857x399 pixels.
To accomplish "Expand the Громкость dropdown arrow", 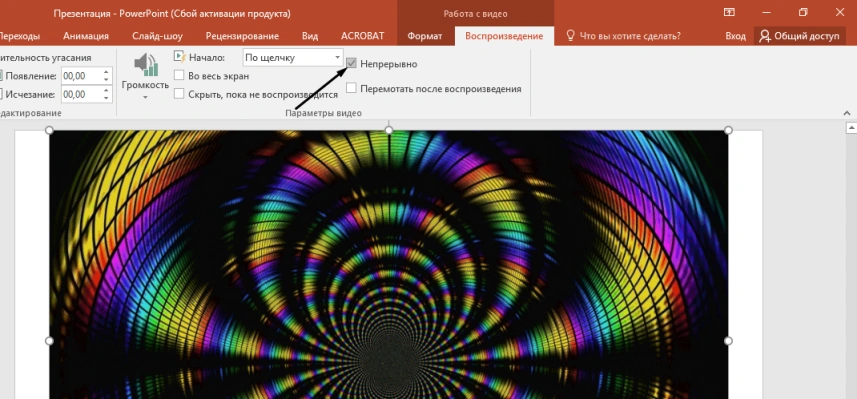I will tap(145, 98).
